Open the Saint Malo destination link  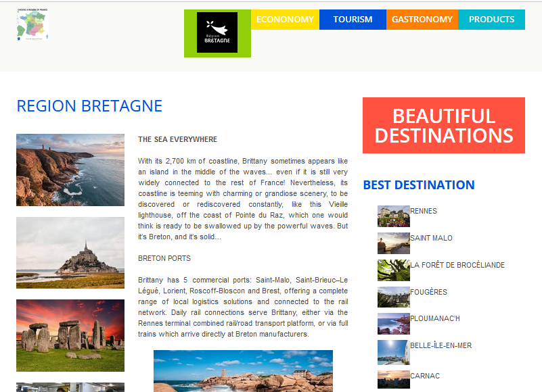pyautogui.click(x=431, y=238)
